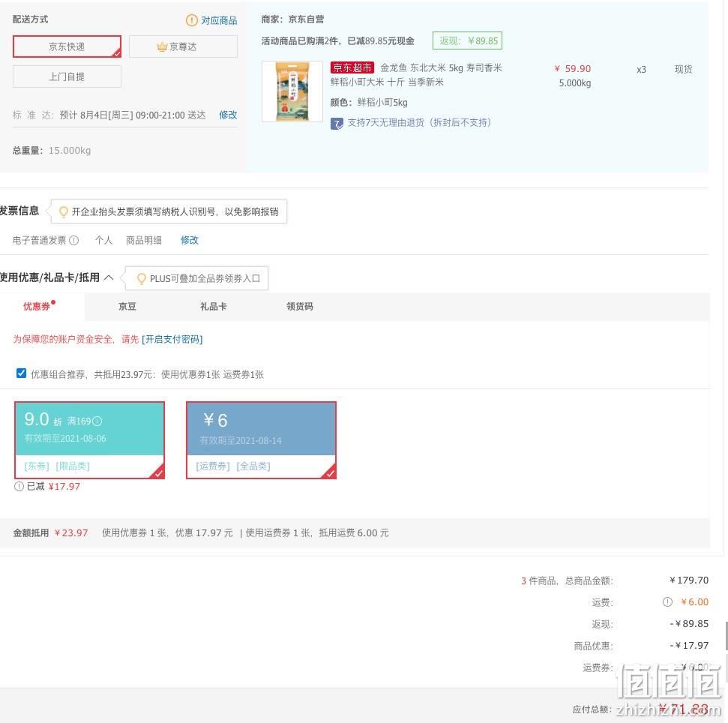Viewport: 728px width, 723px height.
Task: Click the 金额抵用 ¥23.97 value
Action: pos(71,533)
